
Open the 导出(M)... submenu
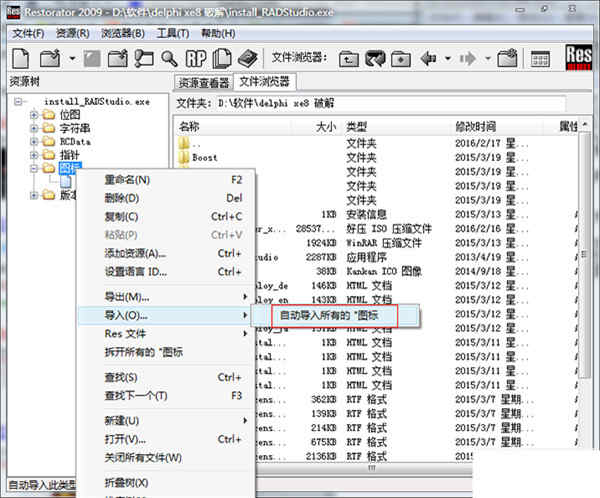[x=166, y=297]
